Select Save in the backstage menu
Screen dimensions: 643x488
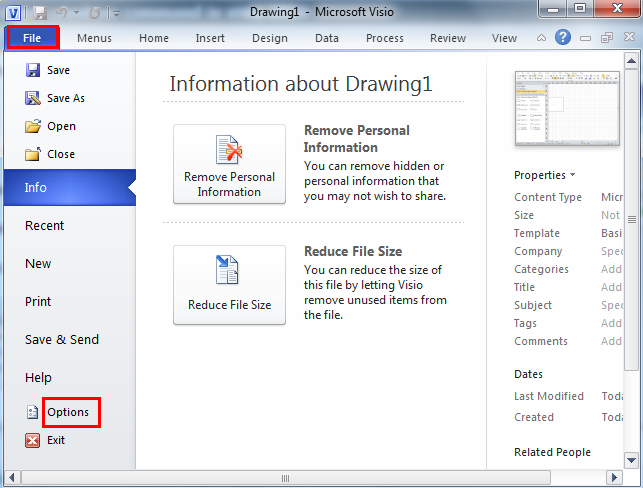coord(58,70)
